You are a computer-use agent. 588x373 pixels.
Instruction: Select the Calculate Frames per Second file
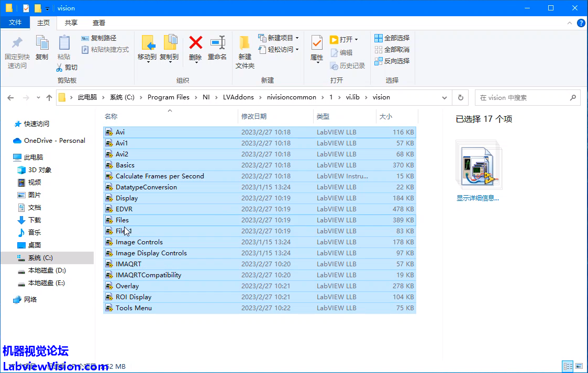[x=260, y=176]
